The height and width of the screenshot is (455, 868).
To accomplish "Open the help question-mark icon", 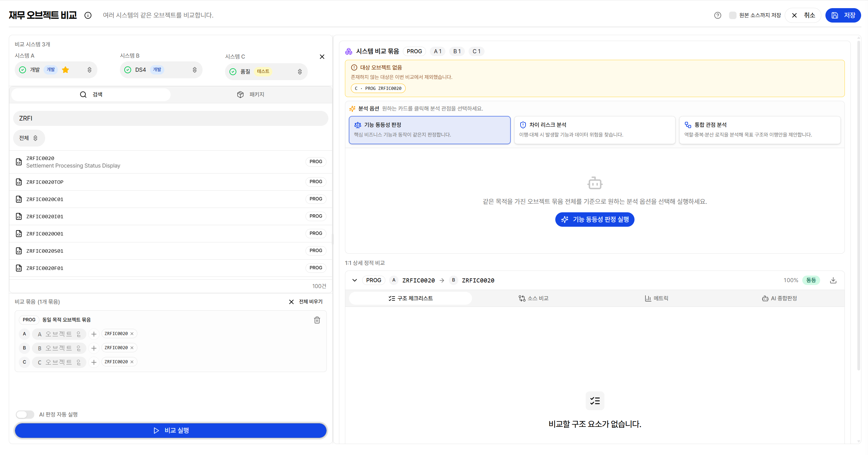I will (717, 15).
